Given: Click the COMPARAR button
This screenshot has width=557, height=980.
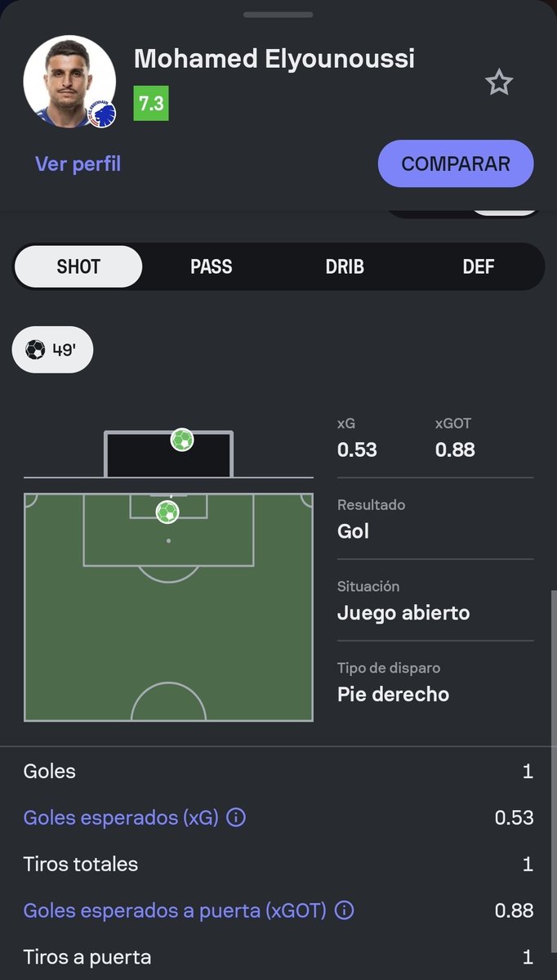Looking at the screenshot, I should 456,163.
